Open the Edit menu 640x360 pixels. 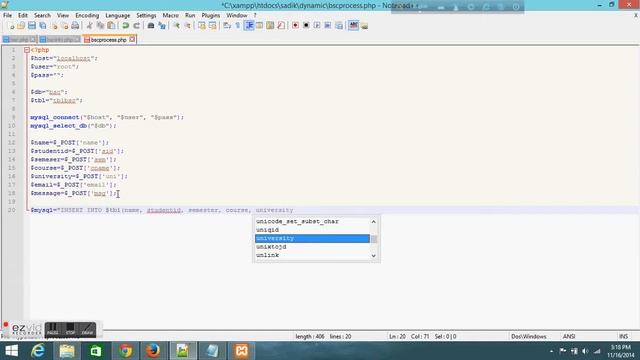click(x=23, y=16)
